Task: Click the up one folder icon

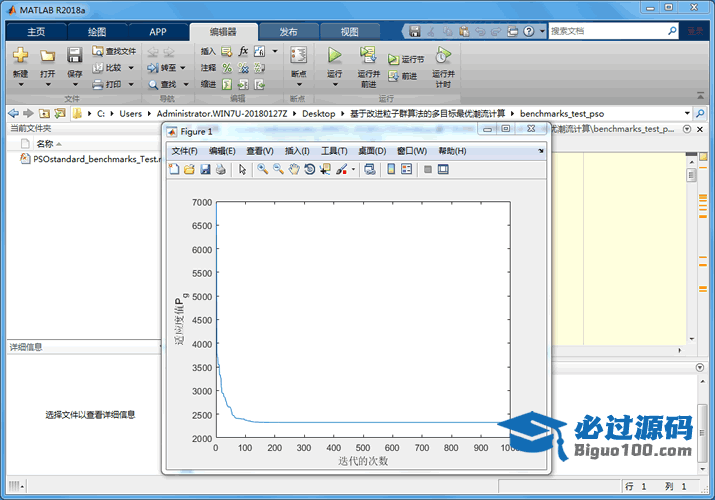Action: (44, 113)
